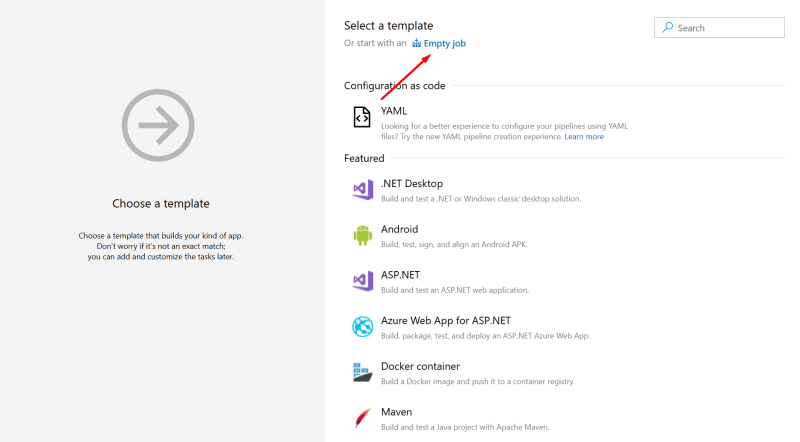The width and height of the screenshot is (800, 442).
Task: Click the .NET Desktop Visual Studio icon
Action: 363,189
